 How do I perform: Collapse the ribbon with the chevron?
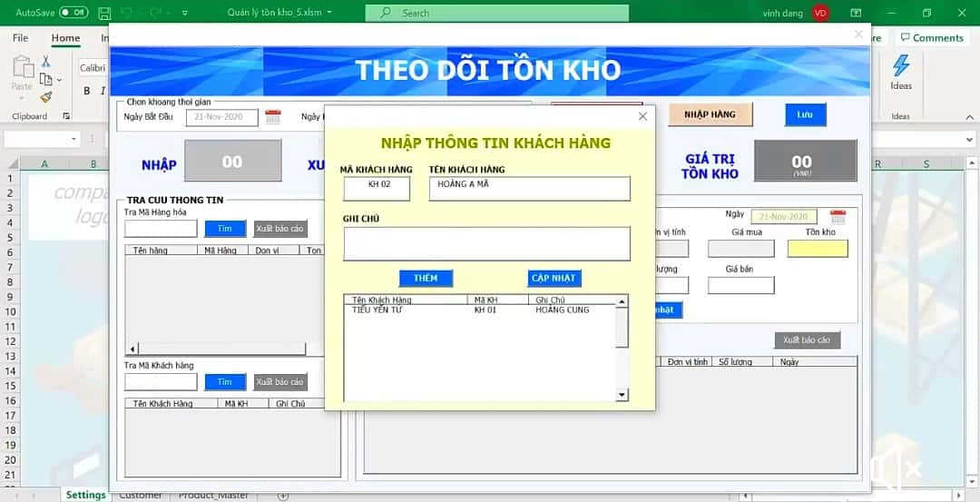click(x=969, y=117)
